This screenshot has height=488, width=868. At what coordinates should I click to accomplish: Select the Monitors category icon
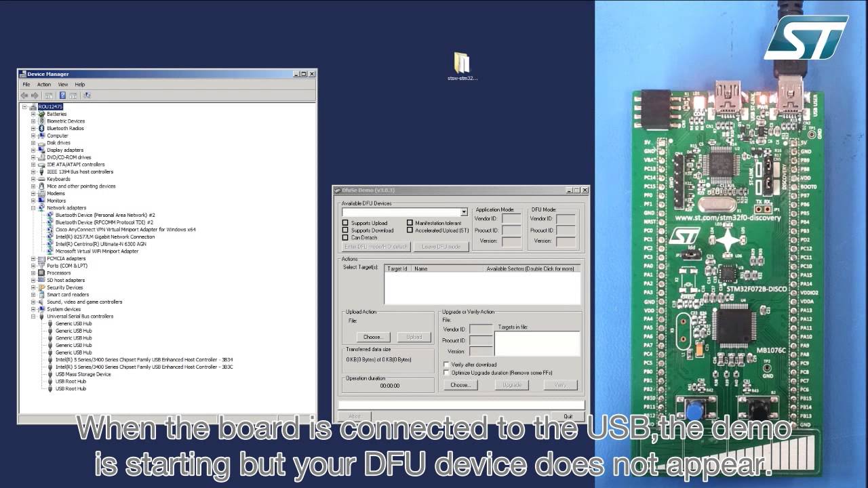(x=41, y=201)
